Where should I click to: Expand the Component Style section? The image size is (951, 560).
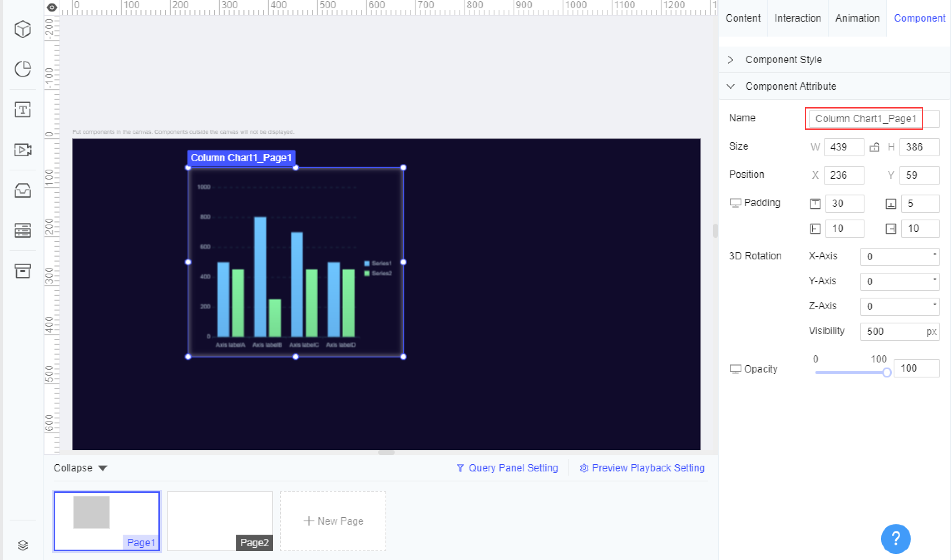[x=731, y=59]
